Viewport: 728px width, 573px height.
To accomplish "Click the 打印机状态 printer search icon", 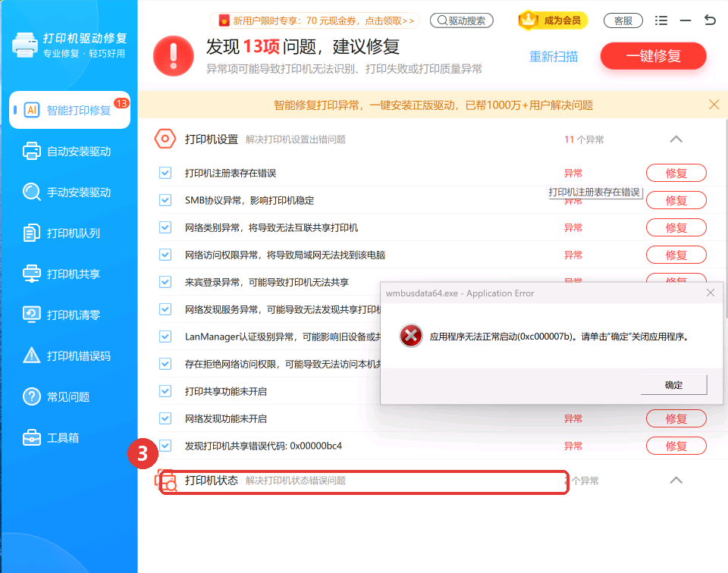I will point(166,481).
